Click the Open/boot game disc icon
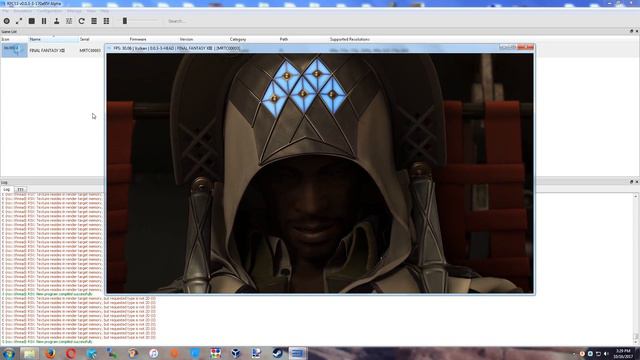 (x=7, y=21)
